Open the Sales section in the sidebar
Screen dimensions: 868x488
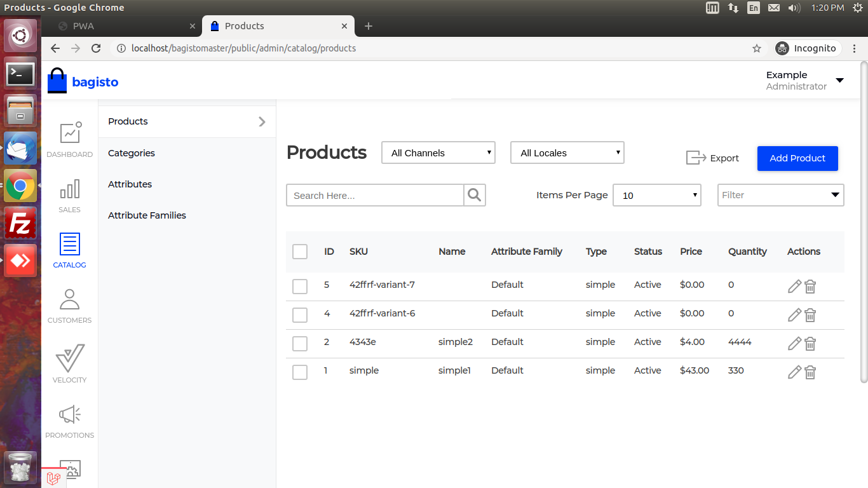[69, 196]
